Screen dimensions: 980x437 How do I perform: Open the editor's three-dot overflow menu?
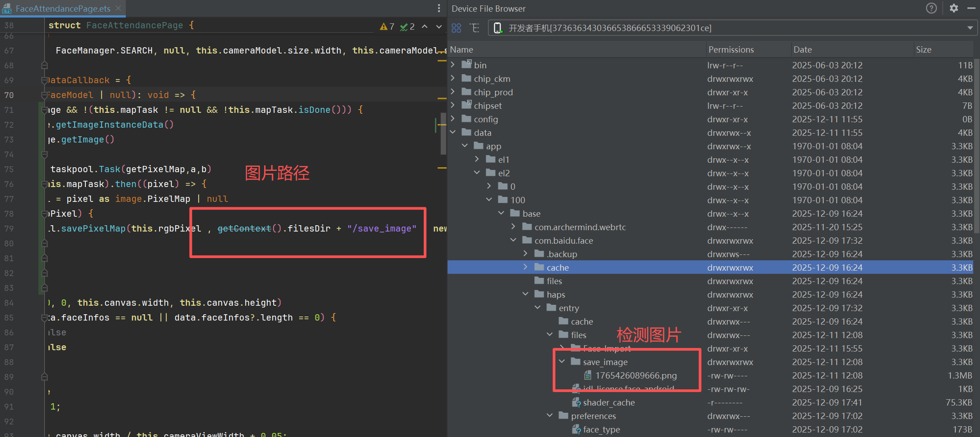pos(439,8)
